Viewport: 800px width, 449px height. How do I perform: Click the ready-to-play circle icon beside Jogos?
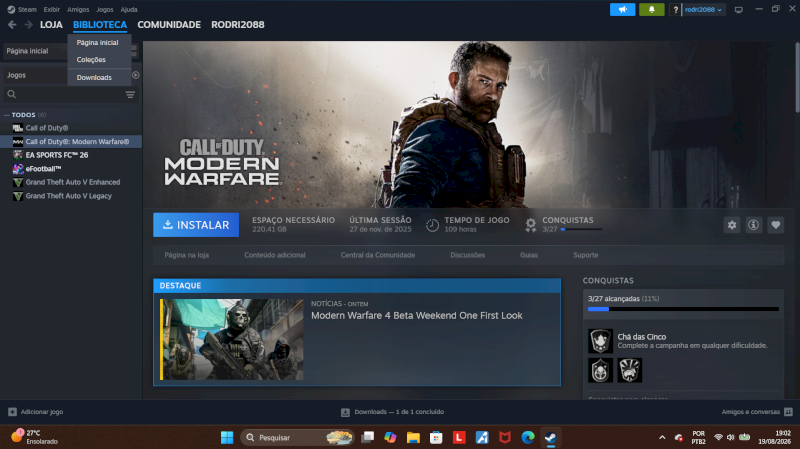136,75
